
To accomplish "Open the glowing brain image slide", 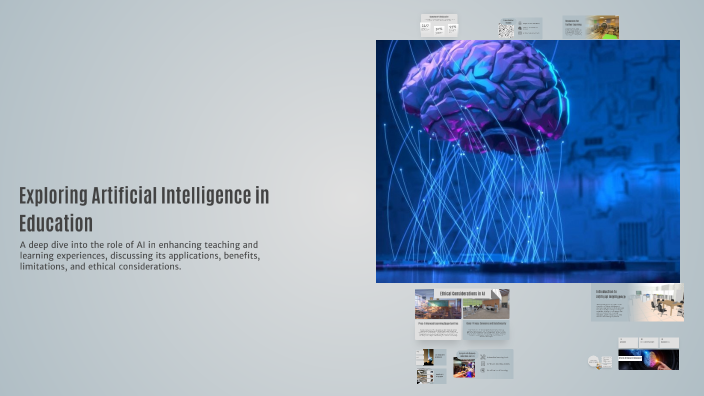I will coord(528,161).
